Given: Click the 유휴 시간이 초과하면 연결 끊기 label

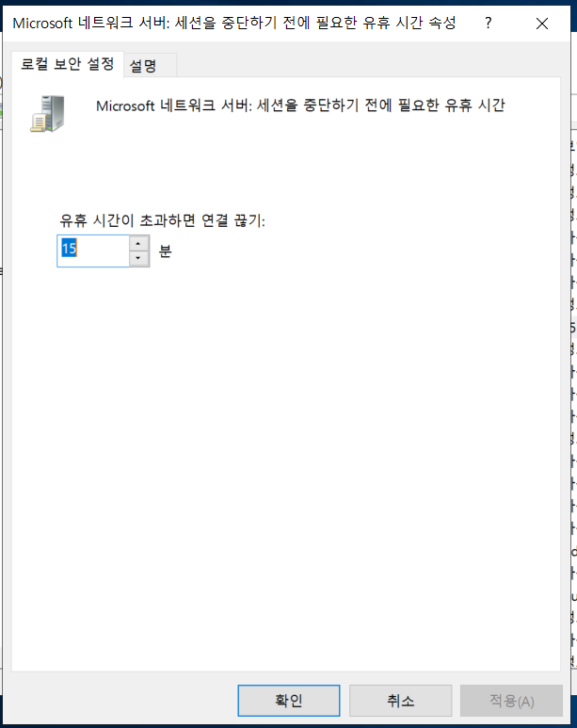Looking at the screenshot, I should click(x=162, y=220).
